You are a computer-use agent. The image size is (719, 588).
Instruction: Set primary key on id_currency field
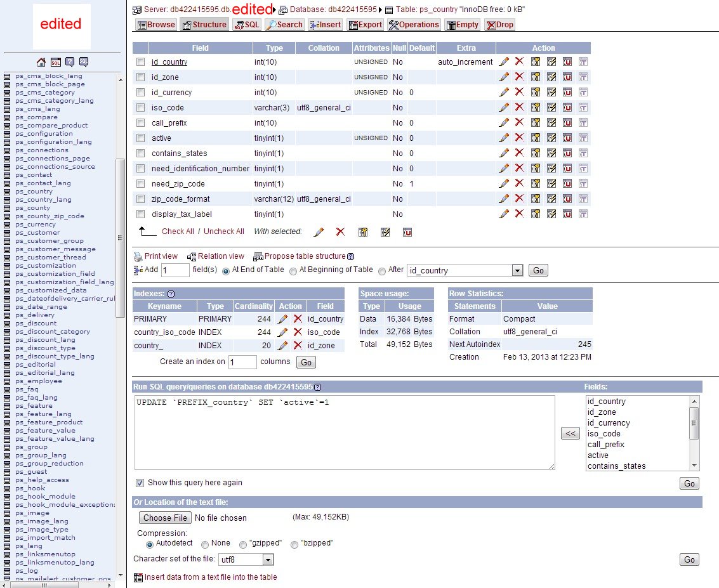(x=535, y=92)
